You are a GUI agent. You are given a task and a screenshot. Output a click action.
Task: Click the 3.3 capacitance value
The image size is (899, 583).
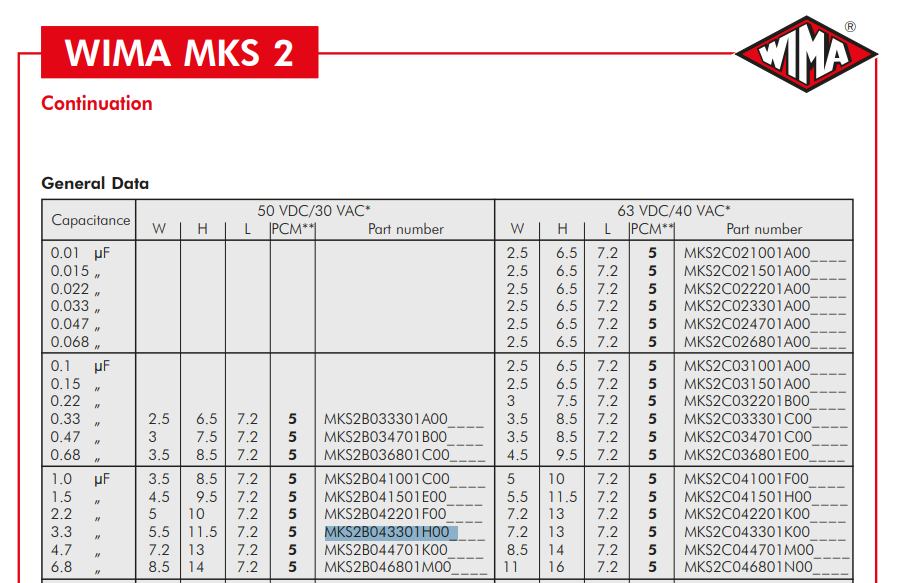tap(61, 532)
